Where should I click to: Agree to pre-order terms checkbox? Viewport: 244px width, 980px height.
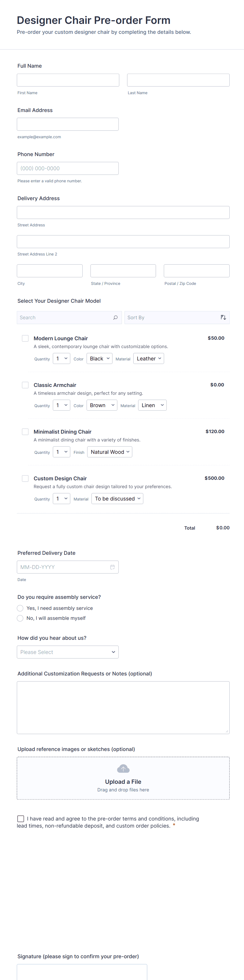pyautogui.click(x=21, y=819)
